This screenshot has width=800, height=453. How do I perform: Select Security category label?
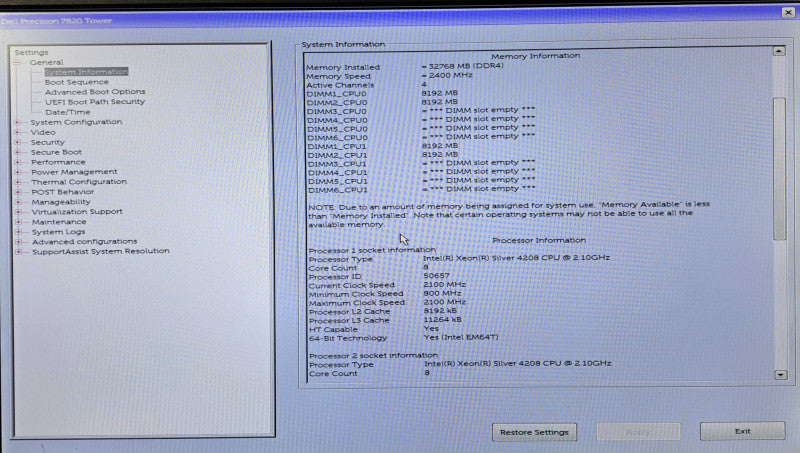[x=47, y=142]
